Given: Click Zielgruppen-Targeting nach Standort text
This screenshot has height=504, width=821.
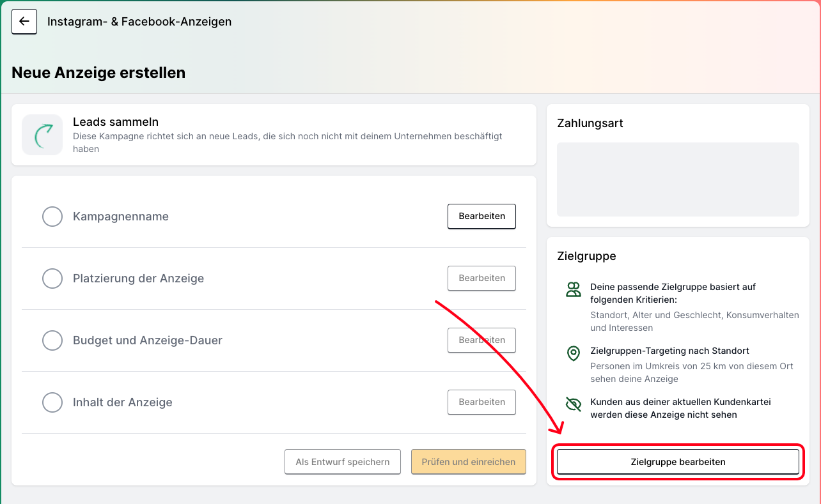Looking at the screenshot, I should coord(669,351).
